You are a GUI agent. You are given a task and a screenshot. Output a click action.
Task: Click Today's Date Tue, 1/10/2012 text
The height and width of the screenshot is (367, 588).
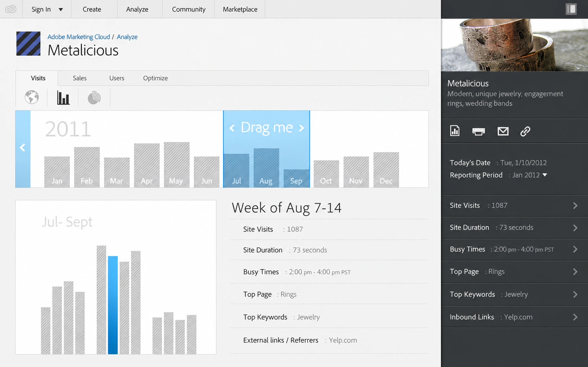tap(498, 163)
